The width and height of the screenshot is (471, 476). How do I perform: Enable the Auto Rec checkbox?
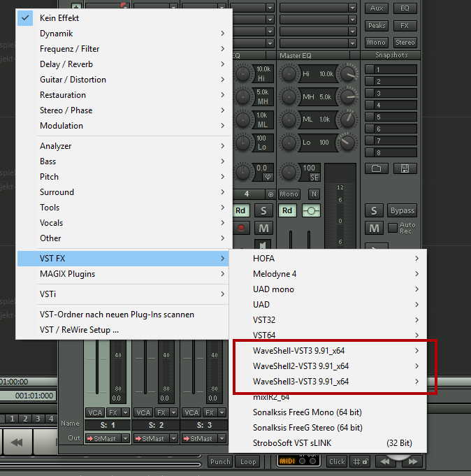point(393,228)
